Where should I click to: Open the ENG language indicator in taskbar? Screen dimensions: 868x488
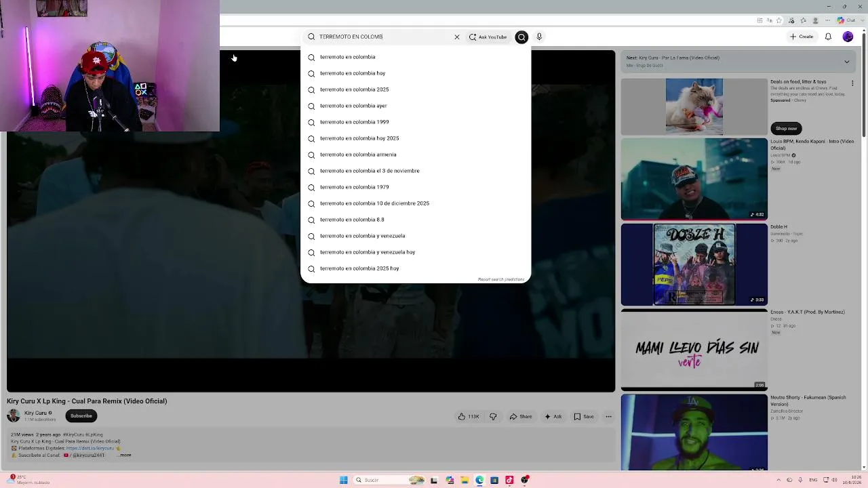pos(813,480)
